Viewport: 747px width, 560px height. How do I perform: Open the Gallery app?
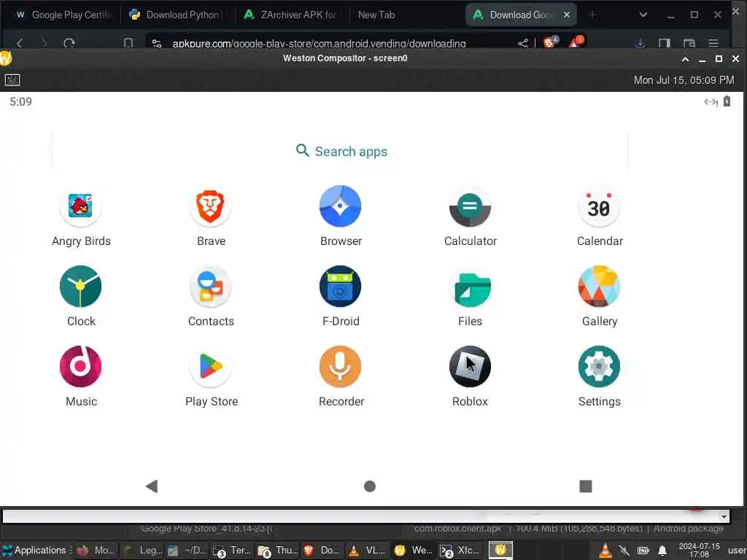coord(599,287)
